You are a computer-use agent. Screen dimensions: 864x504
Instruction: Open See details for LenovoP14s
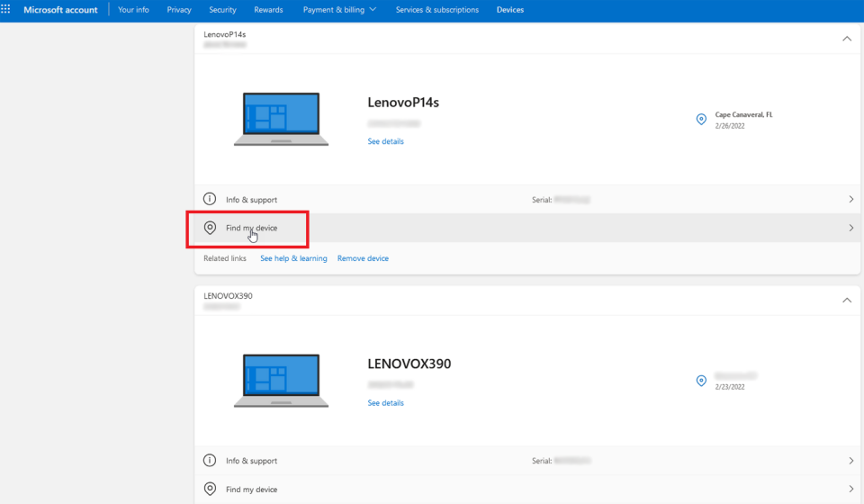pos(386,141)
